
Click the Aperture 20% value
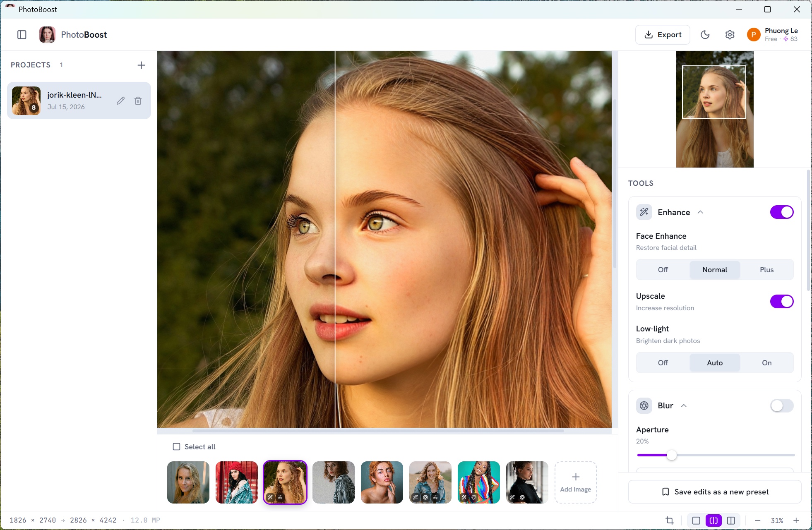click(x=642, y=441)
